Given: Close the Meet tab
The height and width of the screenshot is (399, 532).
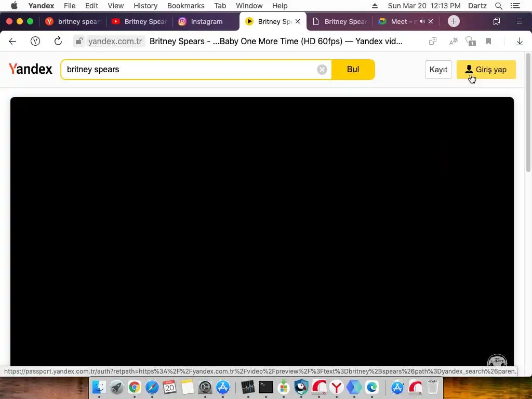Looking at the screenshot, I should click(431, 21).
